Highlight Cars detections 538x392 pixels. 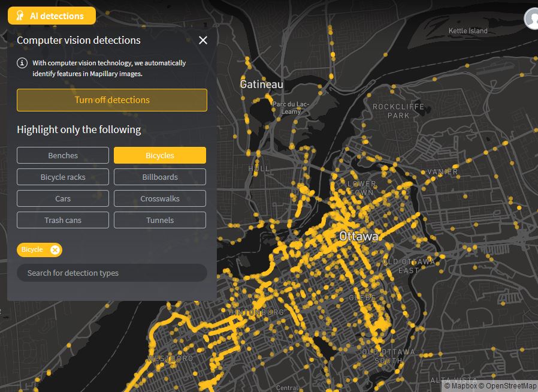(63, 198)
